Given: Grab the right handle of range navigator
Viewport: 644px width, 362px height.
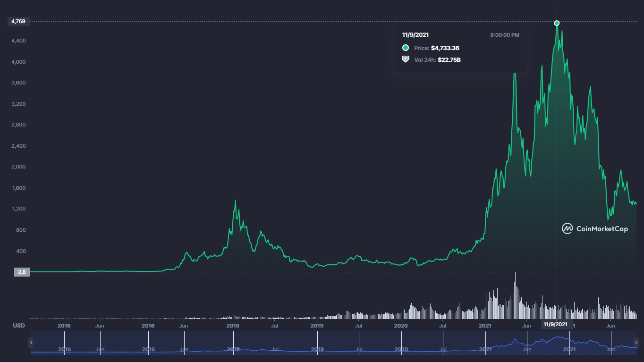Looking at the screenshot, I should [x=636, y=342].
